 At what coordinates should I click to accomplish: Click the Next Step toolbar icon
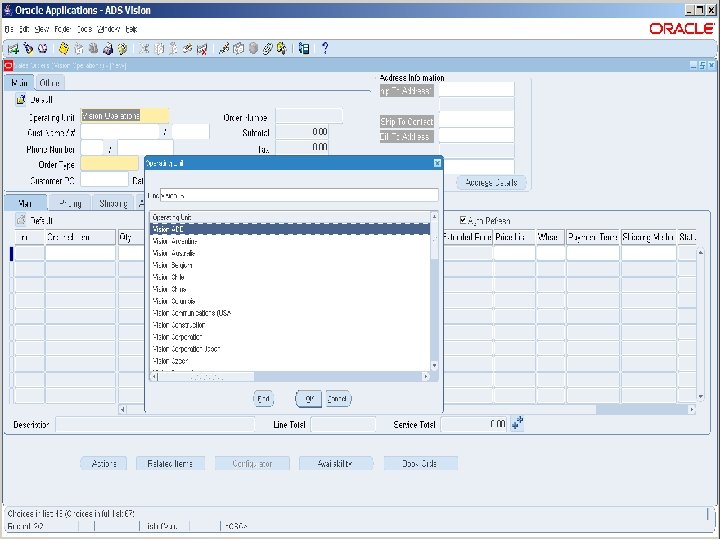point(79,49)
